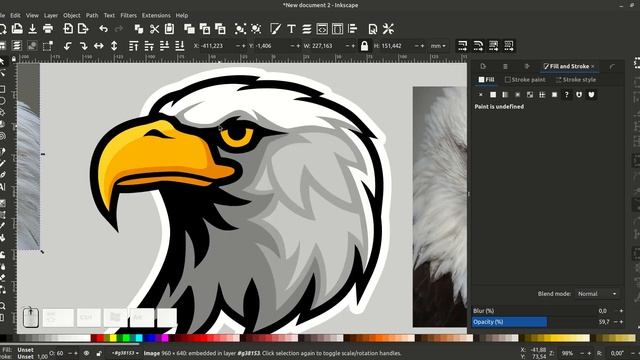
Task: Toggle the width/height lock ratio
Action: coord(364,46)
